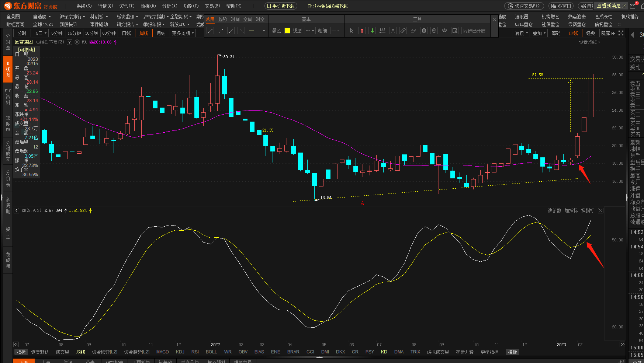Screen dimensions: 644x363
Task: Zoom in chart with plus icon
Action: [501, 33]
